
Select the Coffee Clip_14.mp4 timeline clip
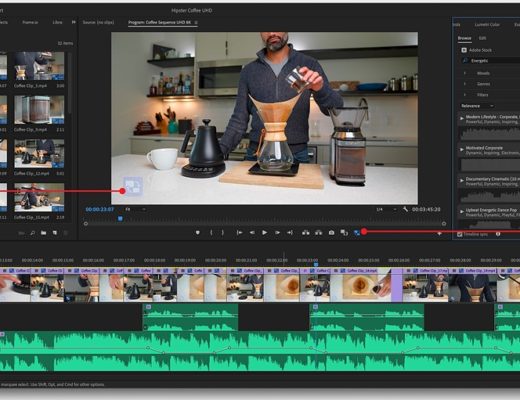(x=360, y=284)
